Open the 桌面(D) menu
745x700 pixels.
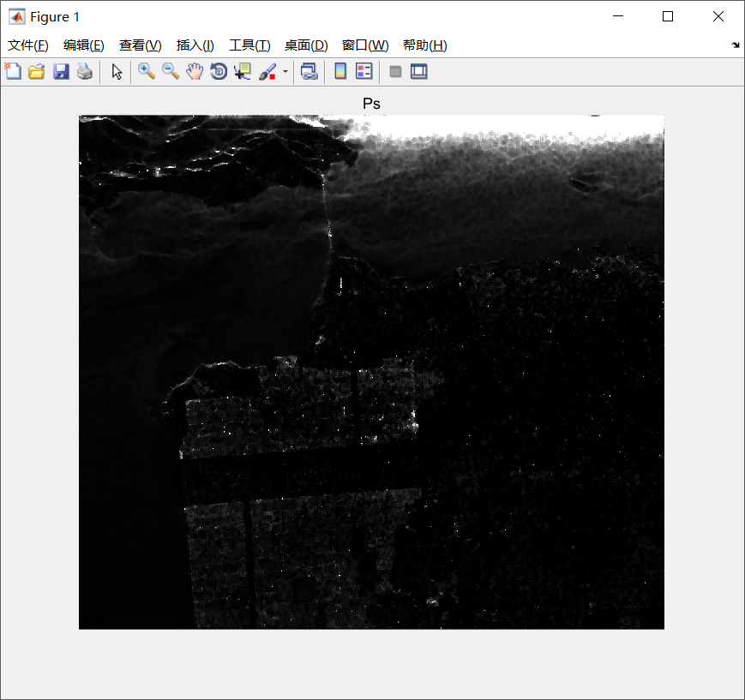pos(306,45)
